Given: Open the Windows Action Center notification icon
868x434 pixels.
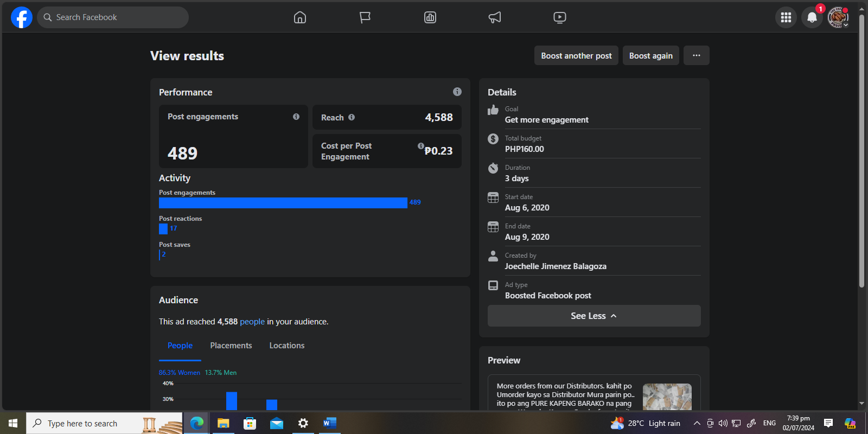Looking at the screenshot, I should [828, 423].
